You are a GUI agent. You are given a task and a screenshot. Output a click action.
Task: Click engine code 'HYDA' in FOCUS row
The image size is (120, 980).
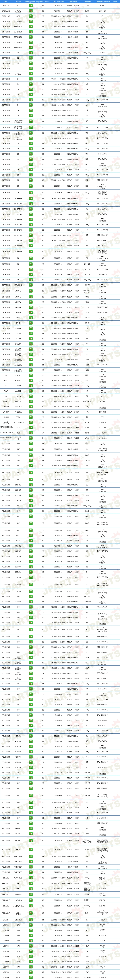tap(103, 401)
